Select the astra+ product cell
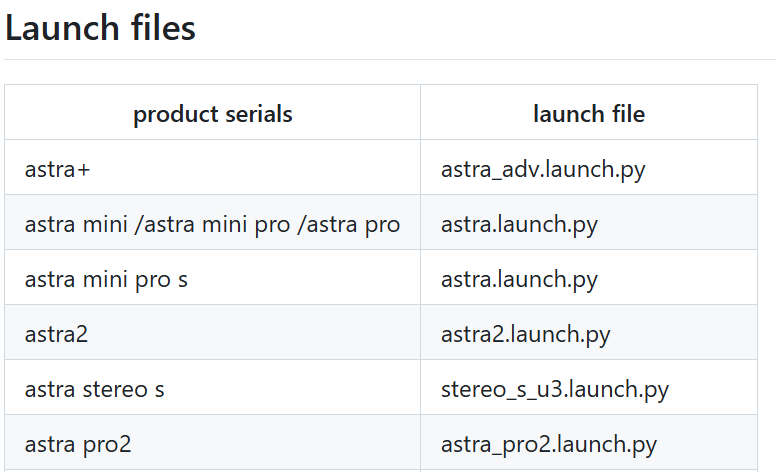776x472 pixels. coord(57,169)
